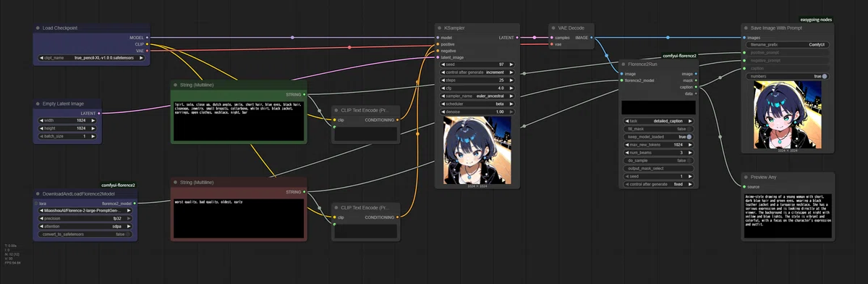Collapse the Preview Any node title dot
This screenshot has width=868, height=284.
[746, 177]
